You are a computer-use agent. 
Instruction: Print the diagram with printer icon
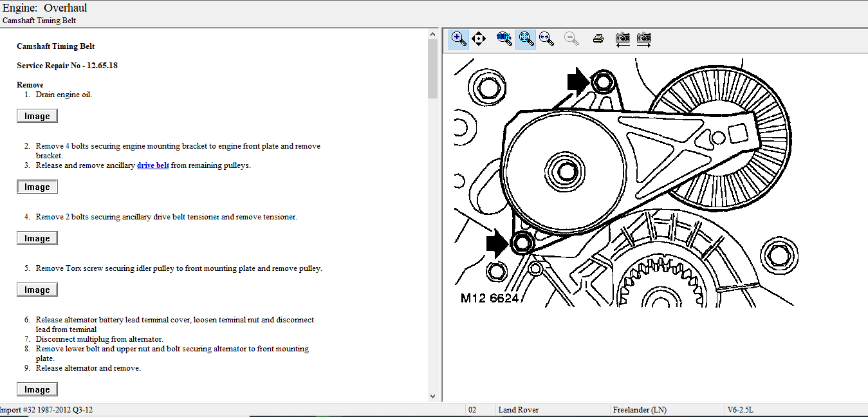598,39
